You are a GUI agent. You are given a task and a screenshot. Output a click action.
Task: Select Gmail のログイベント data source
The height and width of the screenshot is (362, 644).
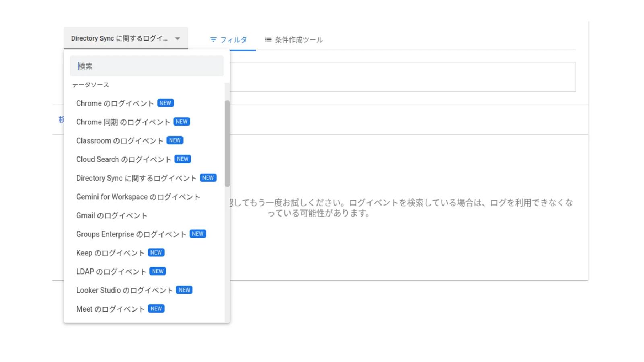(112, 216)
